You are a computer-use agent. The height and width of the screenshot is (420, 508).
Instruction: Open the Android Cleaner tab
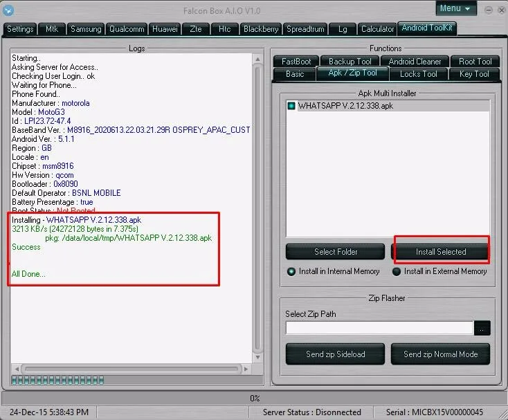415,62
